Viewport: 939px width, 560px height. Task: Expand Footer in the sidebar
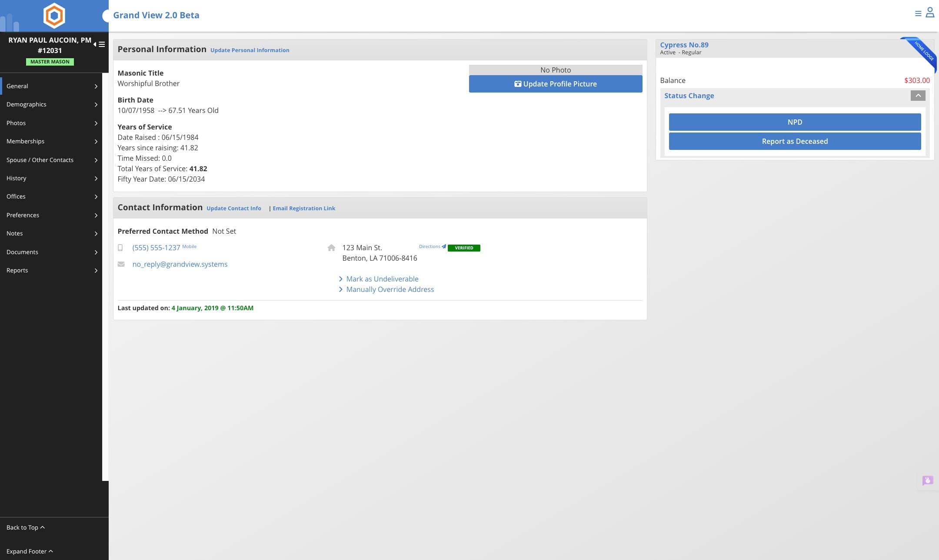(30, 551)
